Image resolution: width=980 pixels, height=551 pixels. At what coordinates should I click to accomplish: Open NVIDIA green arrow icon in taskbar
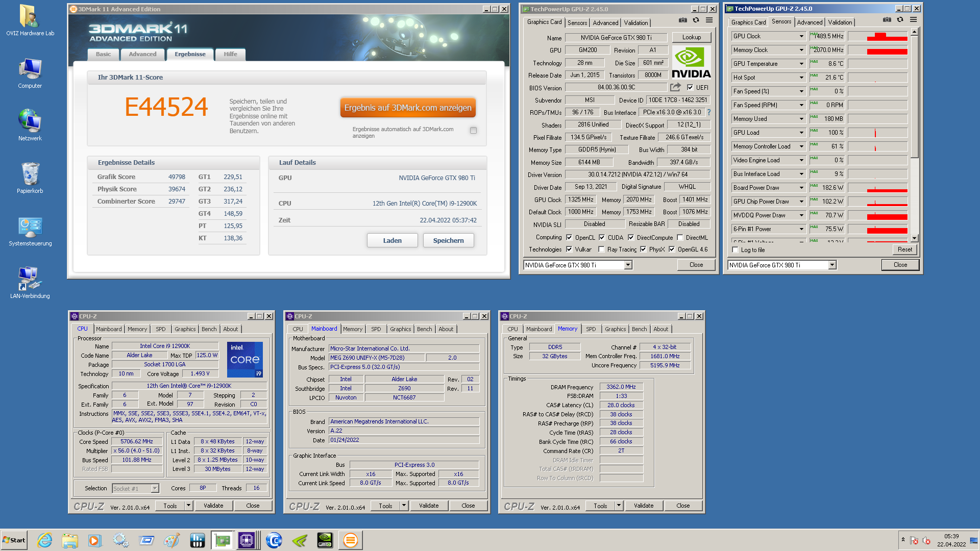pos(300,540)
